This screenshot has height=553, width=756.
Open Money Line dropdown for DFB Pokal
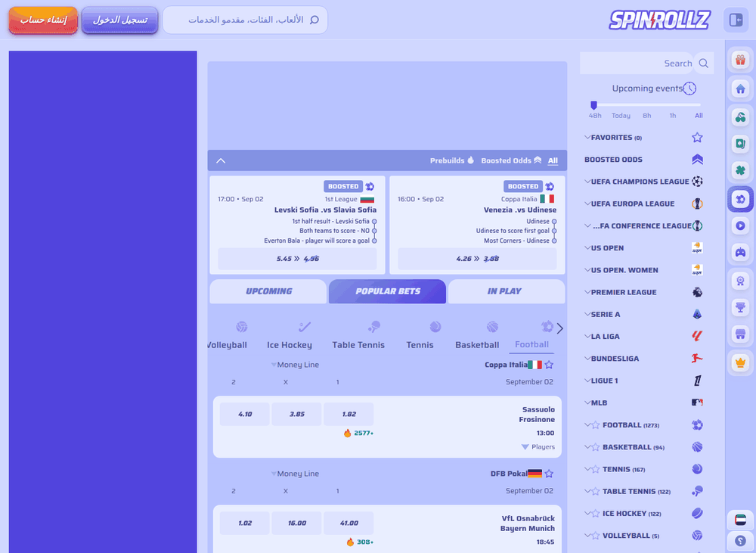pyautogui.click(x=295, y=474)
